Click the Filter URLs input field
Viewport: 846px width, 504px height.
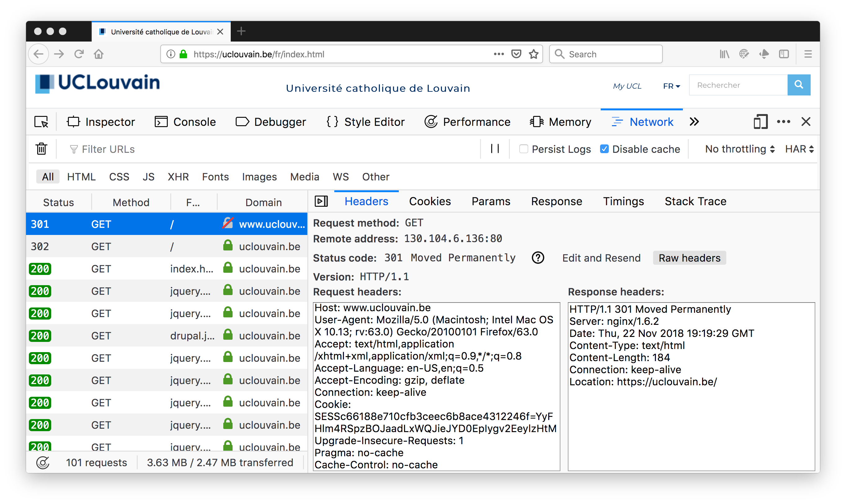point(272,149)
